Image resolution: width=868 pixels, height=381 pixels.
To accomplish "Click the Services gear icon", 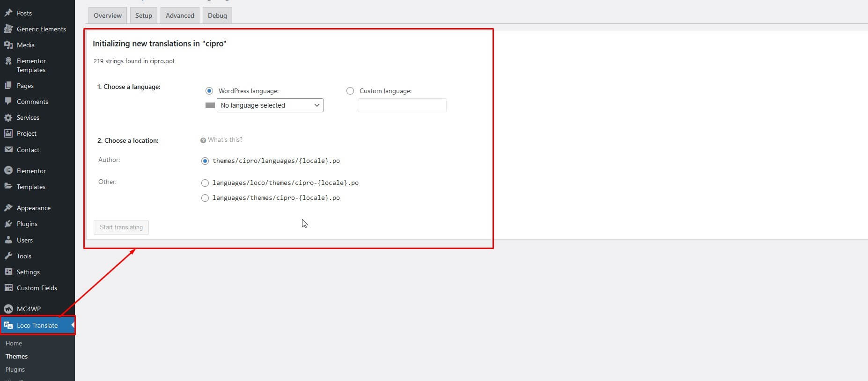I will (8, 117).
